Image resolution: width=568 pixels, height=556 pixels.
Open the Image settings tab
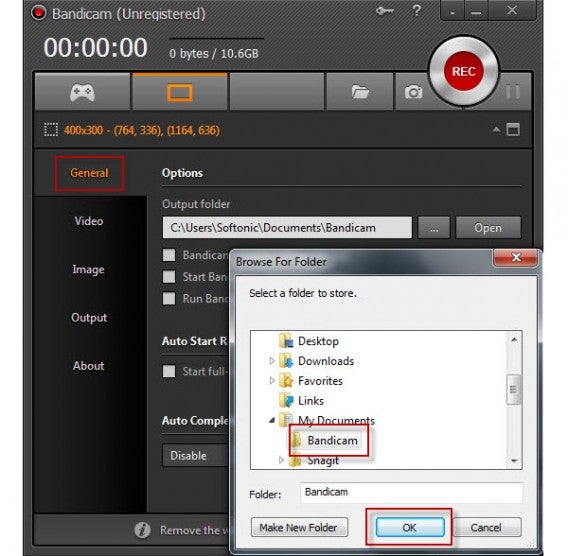tap(88, 269)
